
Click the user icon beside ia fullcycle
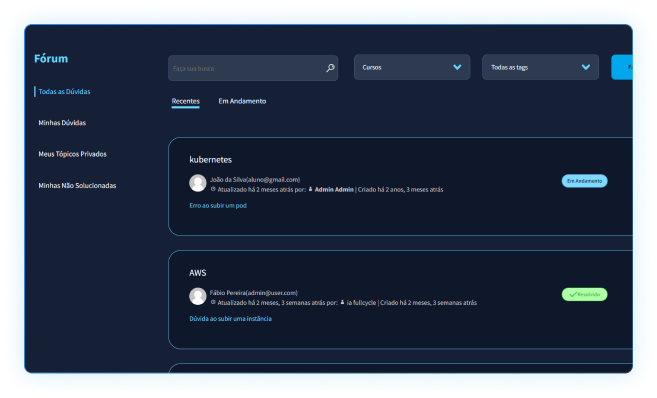[342, 302]
